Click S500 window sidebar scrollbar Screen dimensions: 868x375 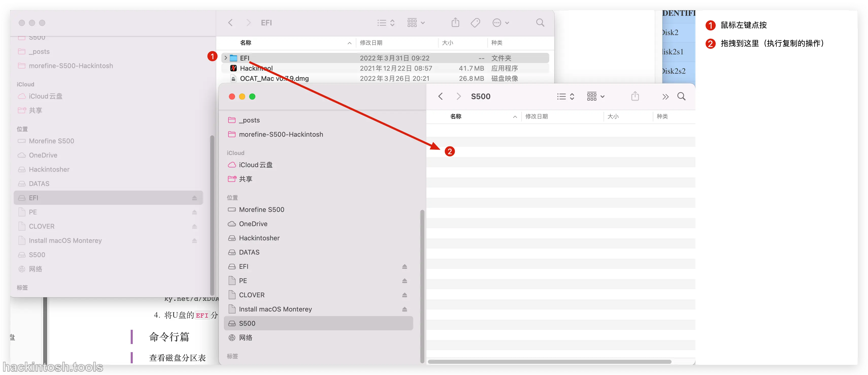(422, 286)
